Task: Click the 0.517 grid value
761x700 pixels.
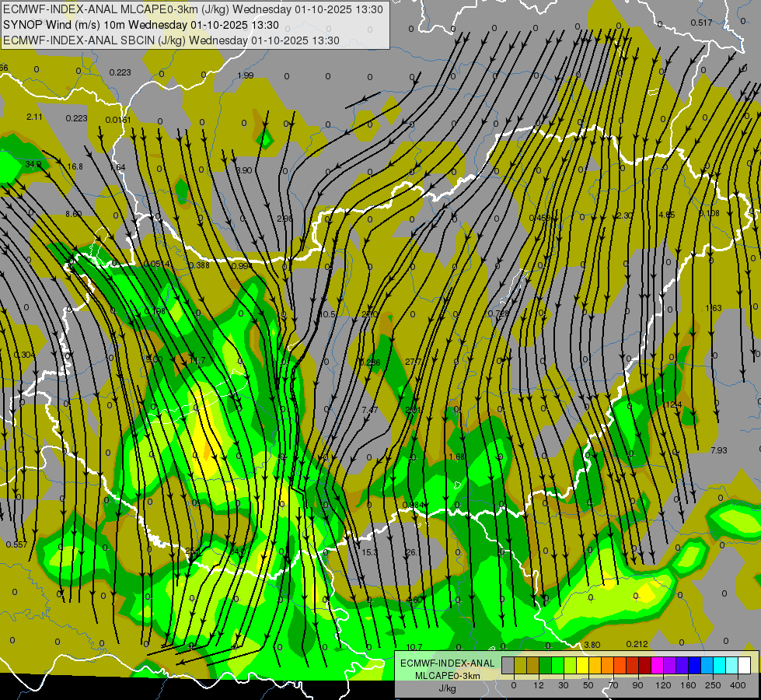Action: tap(701, 23)
